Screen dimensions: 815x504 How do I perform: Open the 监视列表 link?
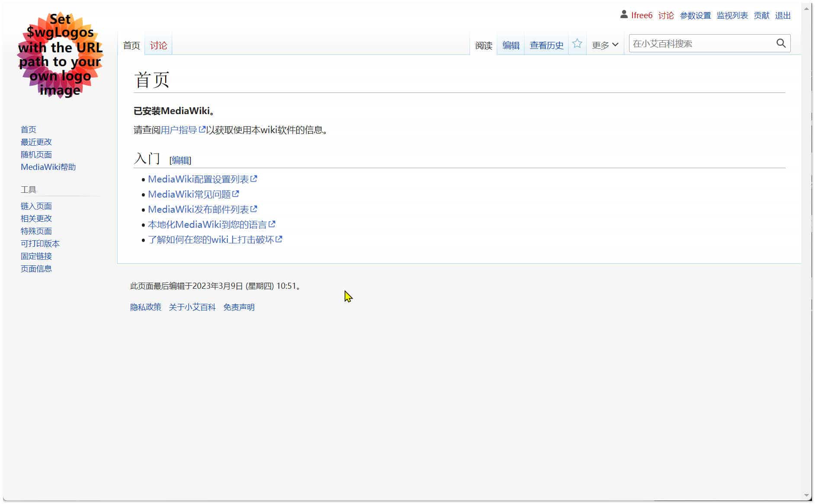point(732,16)
